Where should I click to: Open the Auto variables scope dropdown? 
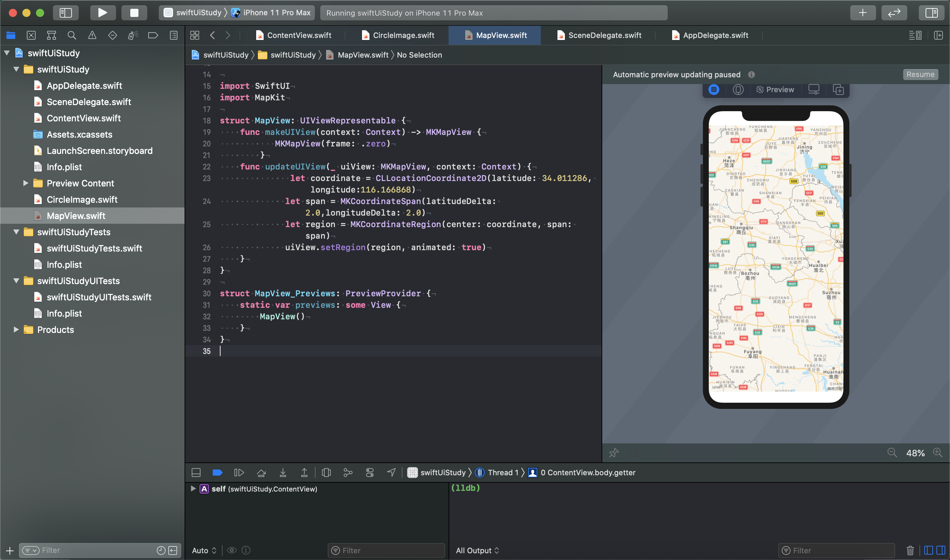pyautogui.click(x=204, y=550)
